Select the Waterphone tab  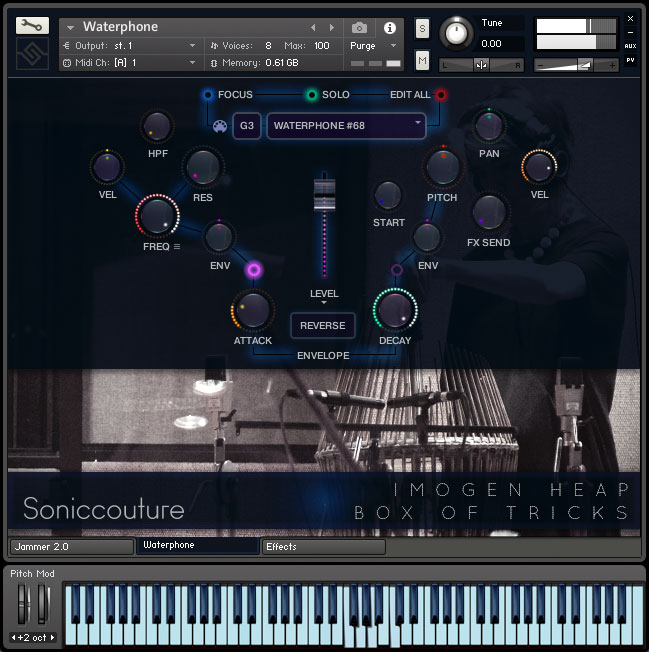tap(198, 546)
